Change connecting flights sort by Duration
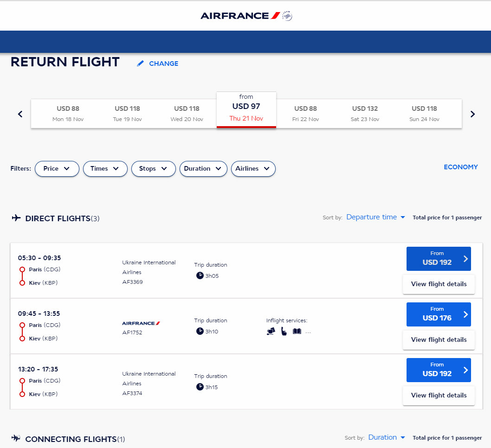Image resolution: width=491 pixels, height=448 pixels. point(387,437)
